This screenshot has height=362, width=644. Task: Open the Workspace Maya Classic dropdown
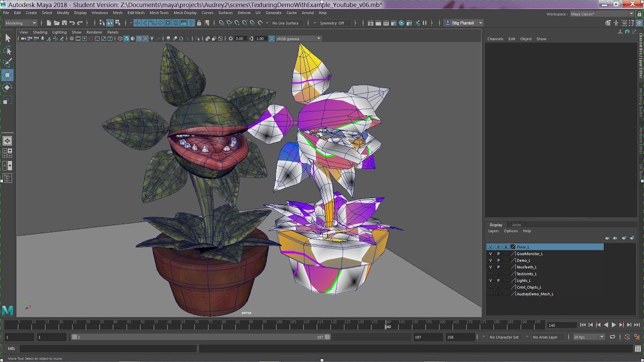pos(602,14)
